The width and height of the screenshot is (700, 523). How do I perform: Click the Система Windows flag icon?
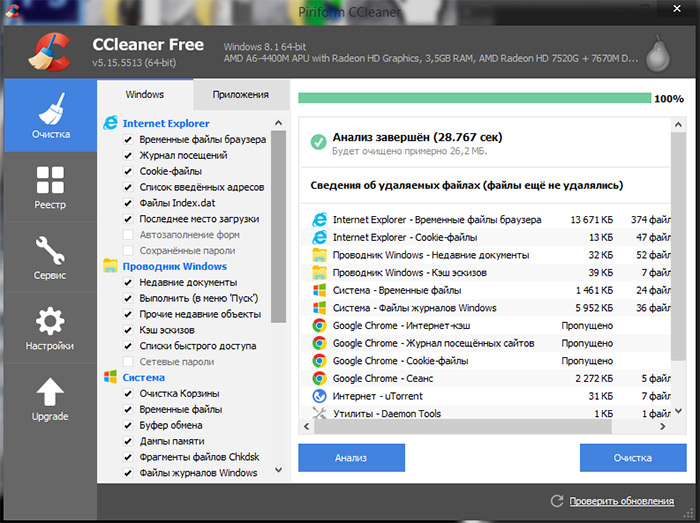pyautogui.click(x=110, y=377)
